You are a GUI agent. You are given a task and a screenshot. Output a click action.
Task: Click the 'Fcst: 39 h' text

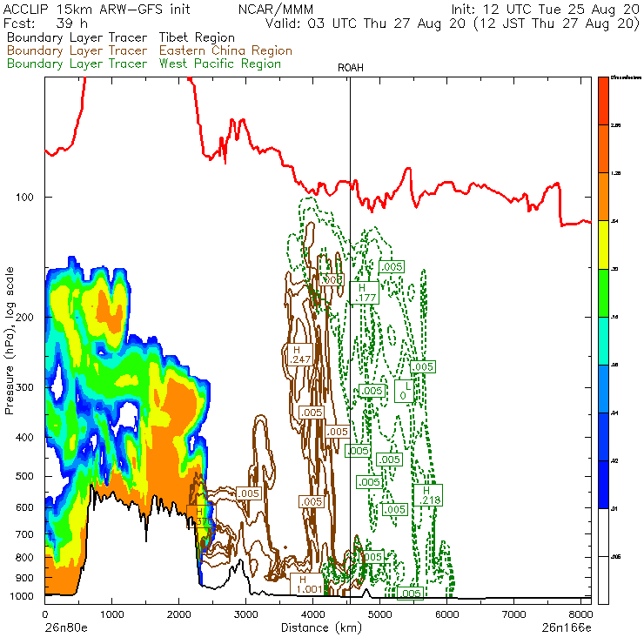45,23
